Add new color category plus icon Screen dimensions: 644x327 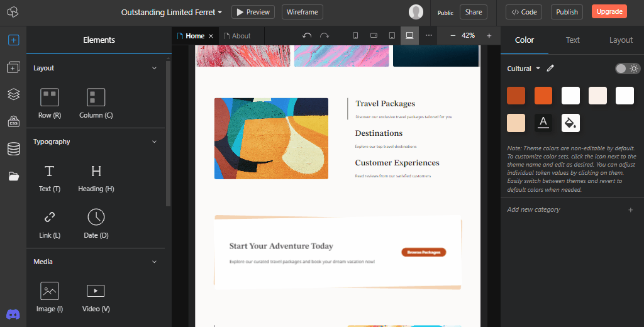630,210
